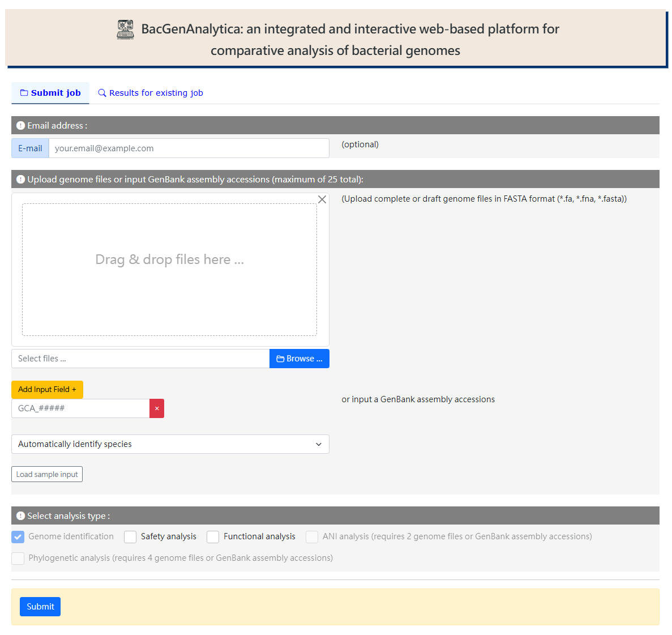Click the Load sample input button

point(47,474)
